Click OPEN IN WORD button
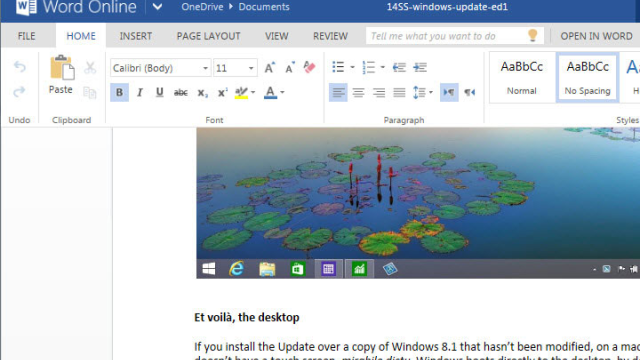 tap(596, 36)
